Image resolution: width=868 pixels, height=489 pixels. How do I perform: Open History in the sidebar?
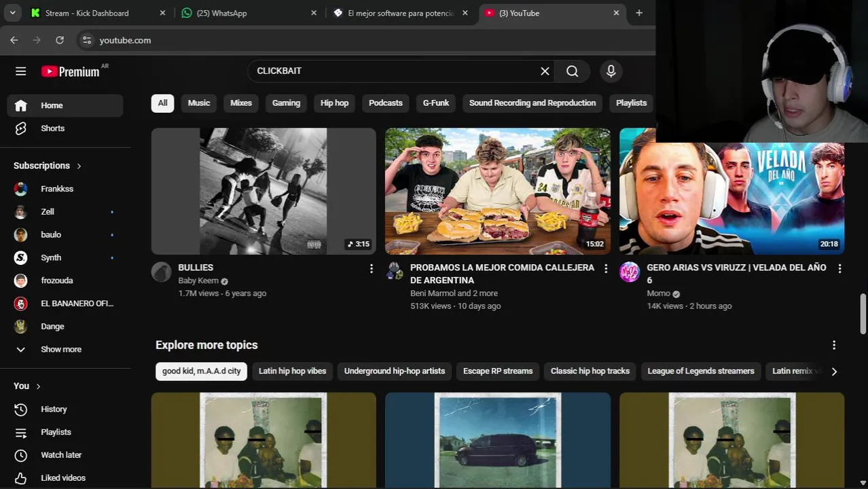coord(65,409)
